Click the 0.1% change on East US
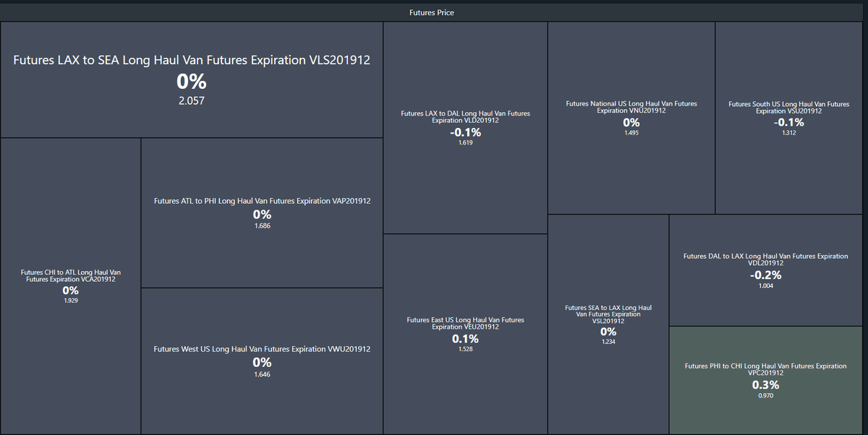The height and width of the screenshot is (435, 868). [465, 339]
